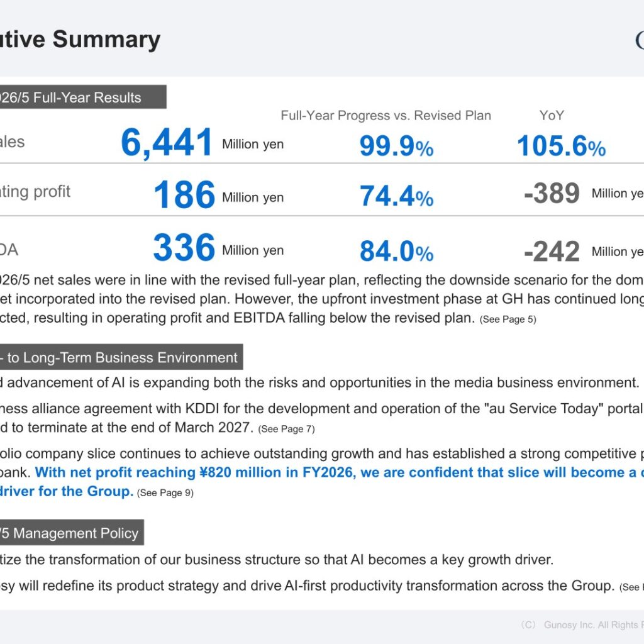Click the "Summary" slide title
Viewport: 644px width, 644px height.
pyautogui.click(x=106, y=40)
